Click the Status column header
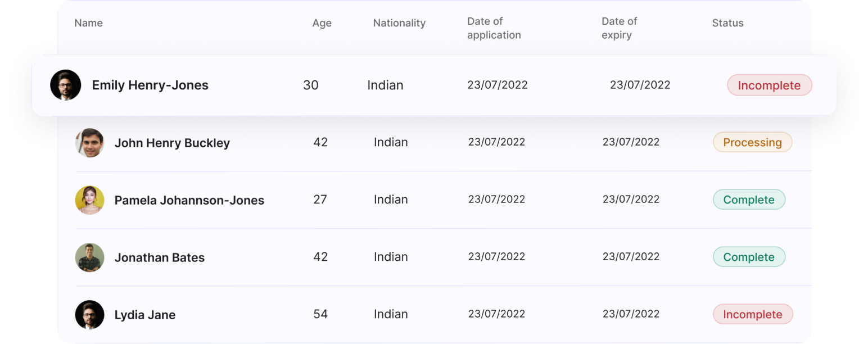 coord(727,23)
